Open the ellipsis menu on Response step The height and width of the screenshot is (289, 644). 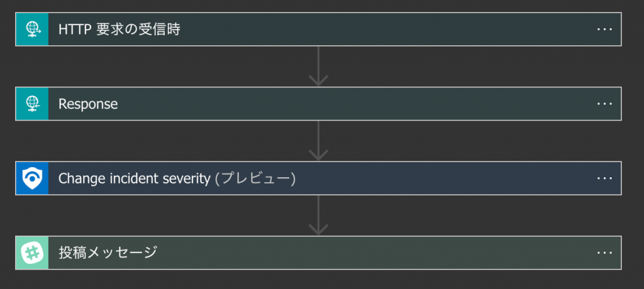604,104
